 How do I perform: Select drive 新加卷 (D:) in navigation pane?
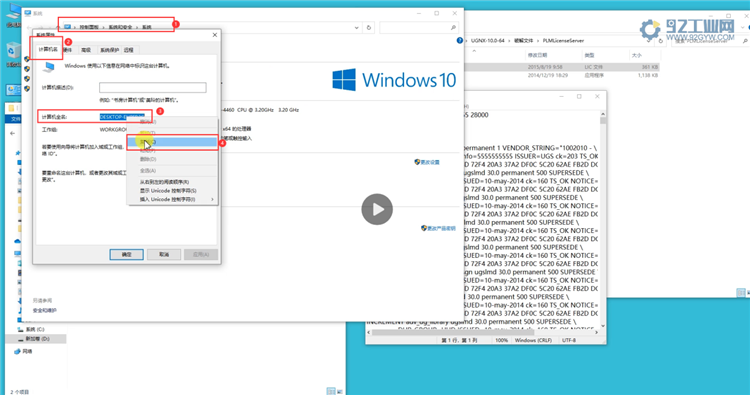[x=36, y=339]
